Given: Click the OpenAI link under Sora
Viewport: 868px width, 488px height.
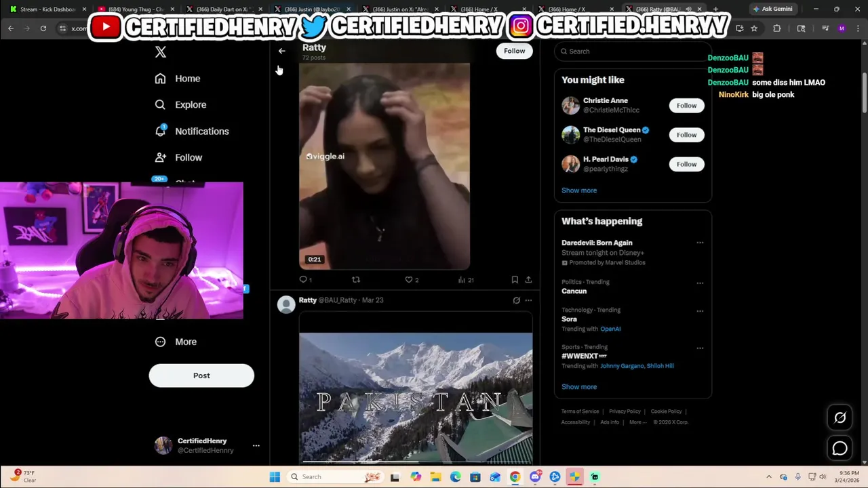Looking at the screenshot, I should point(610,329).
